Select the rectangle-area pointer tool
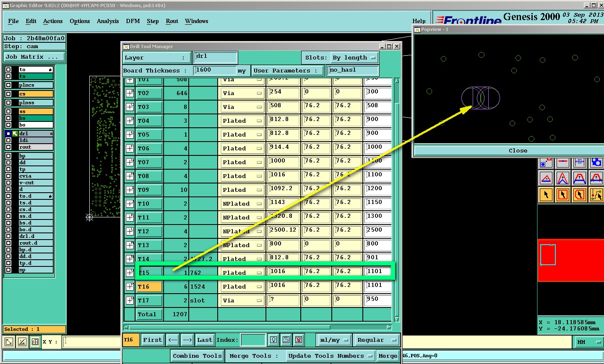Viewport: 604px width, 364px height. click(563, 195)
